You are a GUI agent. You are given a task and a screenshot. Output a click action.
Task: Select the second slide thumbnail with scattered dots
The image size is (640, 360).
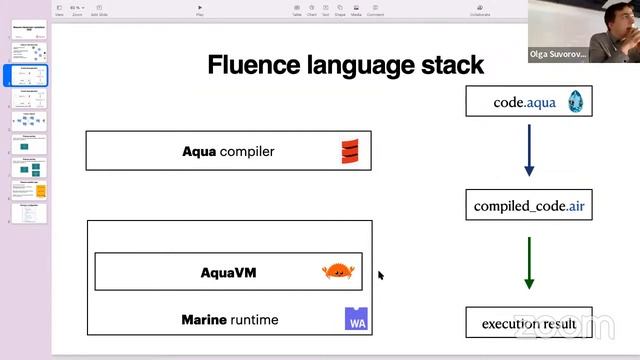(x=29, y=52)
